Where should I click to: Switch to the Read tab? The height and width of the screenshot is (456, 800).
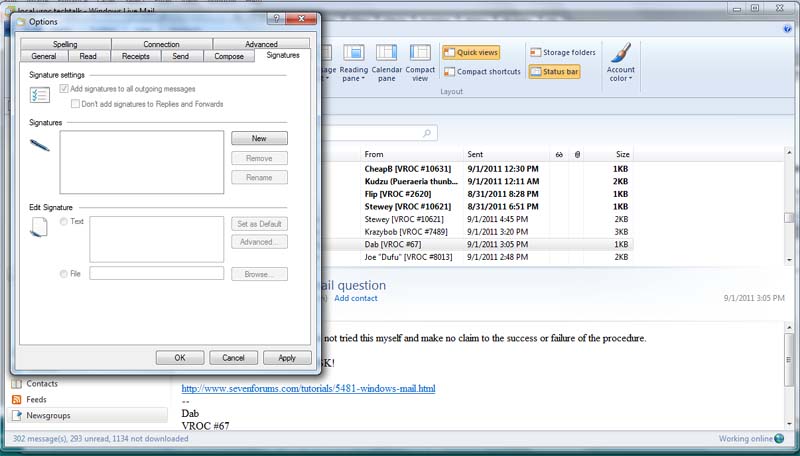click(88, 56)
